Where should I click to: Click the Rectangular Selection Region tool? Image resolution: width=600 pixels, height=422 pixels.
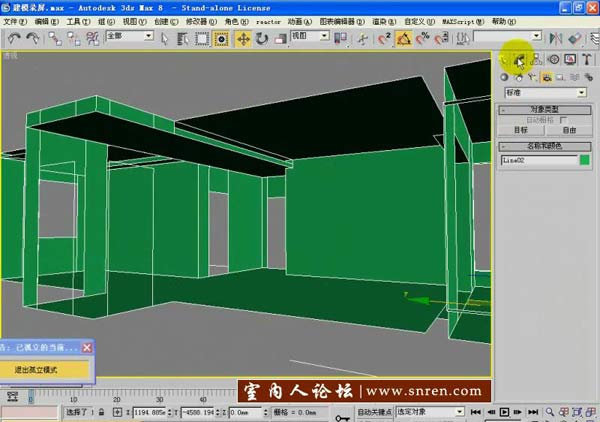click(x=202, y=39)
